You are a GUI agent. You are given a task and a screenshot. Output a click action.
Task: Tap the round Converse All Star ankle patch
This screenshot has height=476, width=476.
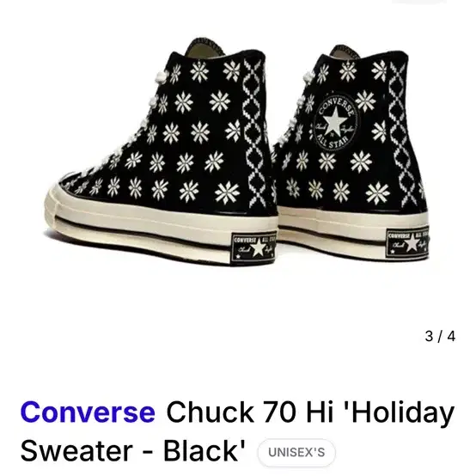point(335,122)
